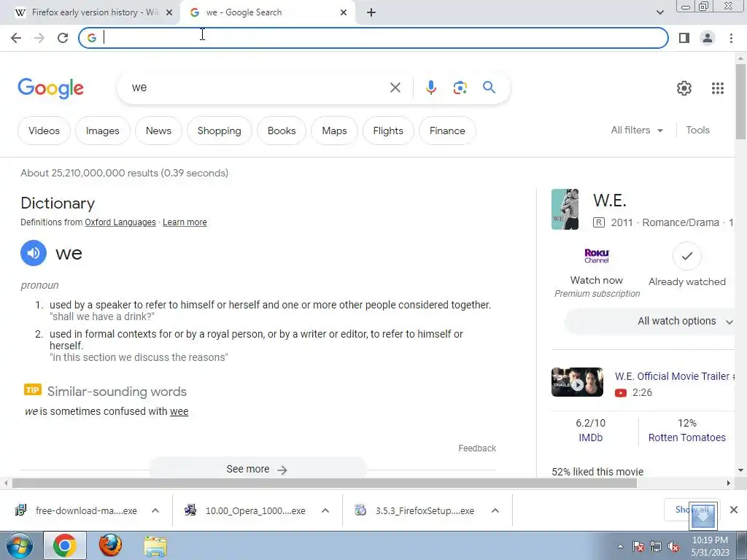Image resolution: width=747 pixels, height=560 pixels.
Task: Switch to the Firefox early version history tab
Action: click(x=90, y=13)
